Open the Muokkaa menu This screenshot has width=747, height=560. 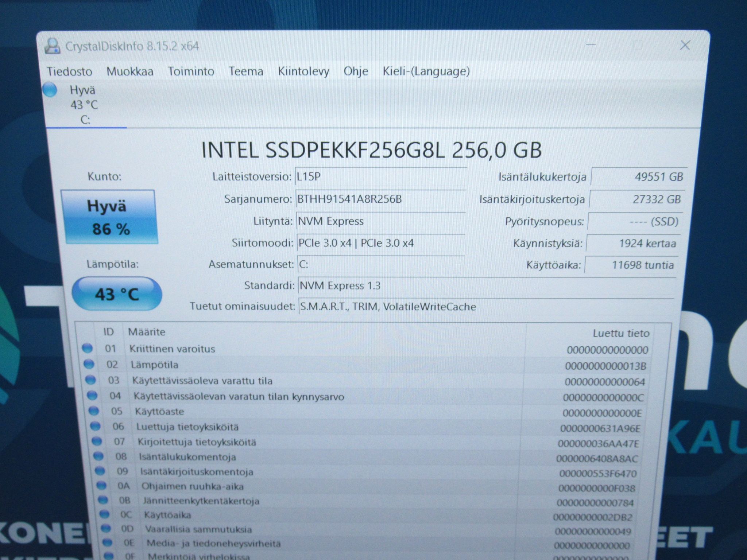pyautogui.click(x=130, y=71)
